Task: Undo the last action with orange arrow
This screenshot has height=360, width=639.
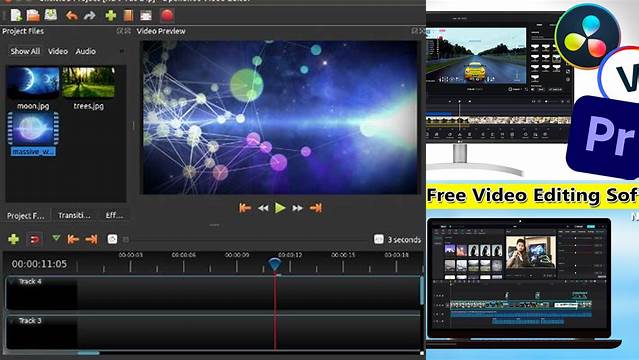Action: click(x=72, y=16)
